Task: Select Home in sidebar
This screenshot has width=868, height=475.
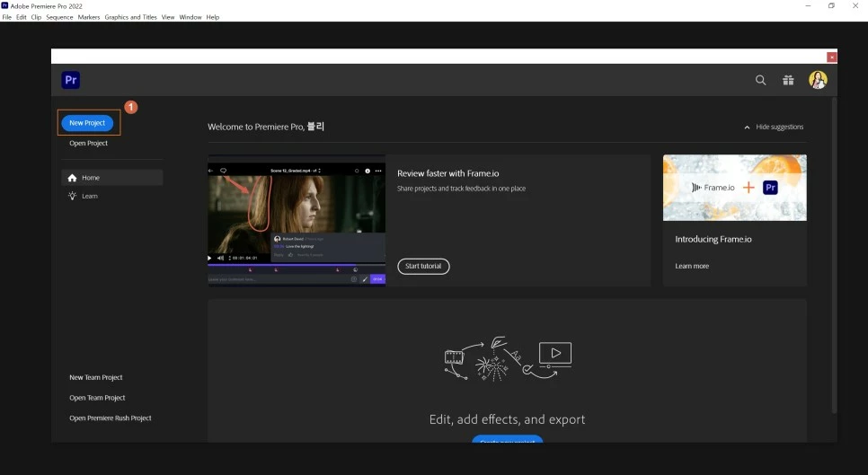Action: (111, 178)
